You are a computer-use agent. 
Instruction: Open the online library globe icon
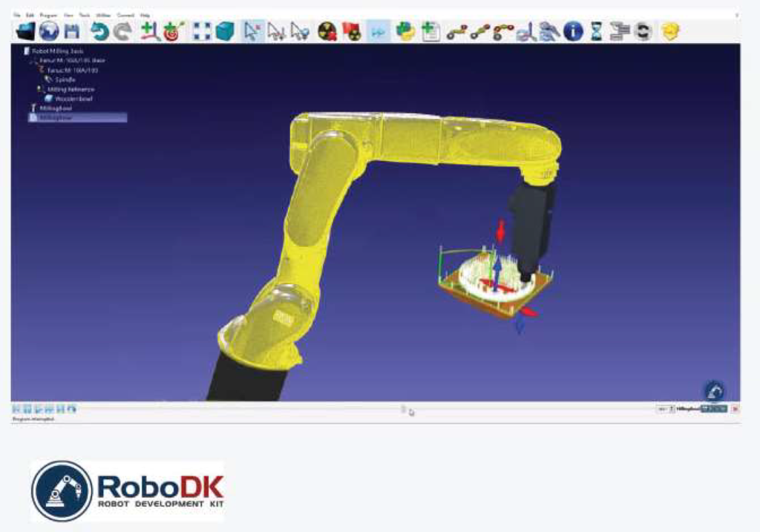48,31
